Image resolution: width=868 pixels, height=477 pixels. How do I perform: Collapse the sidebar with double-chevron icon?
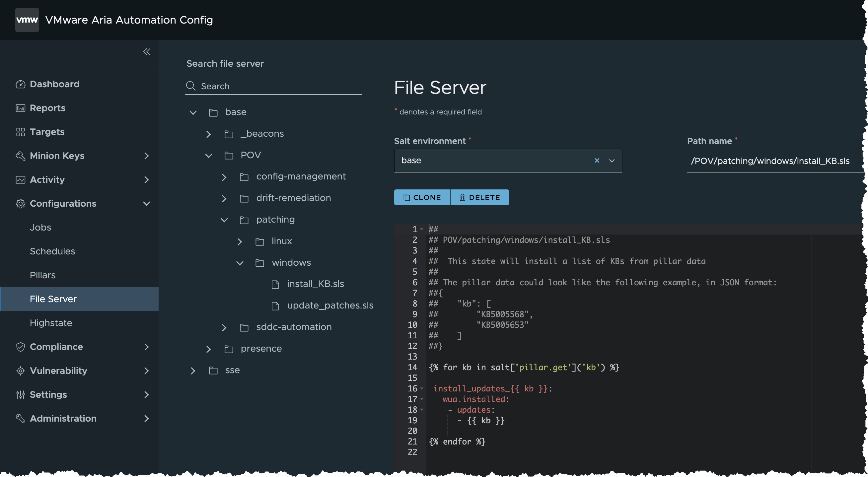pos(147,51)
